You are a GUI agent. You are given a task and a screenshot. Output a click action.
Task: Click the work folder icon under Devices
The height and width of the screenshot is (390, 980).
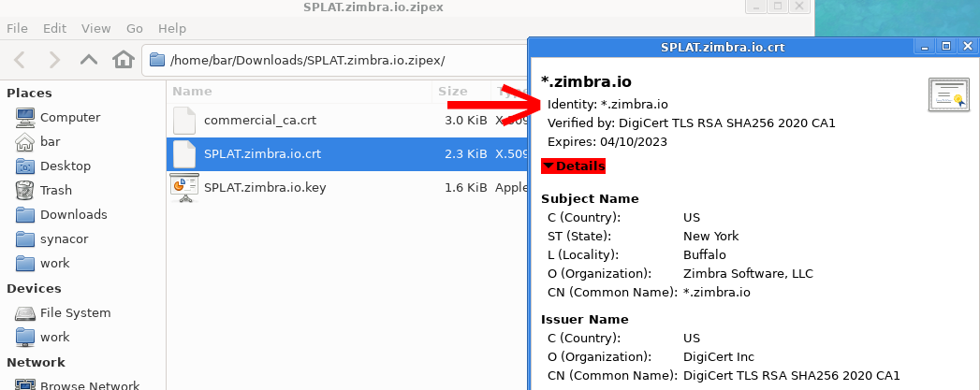(x=25, y=337)
